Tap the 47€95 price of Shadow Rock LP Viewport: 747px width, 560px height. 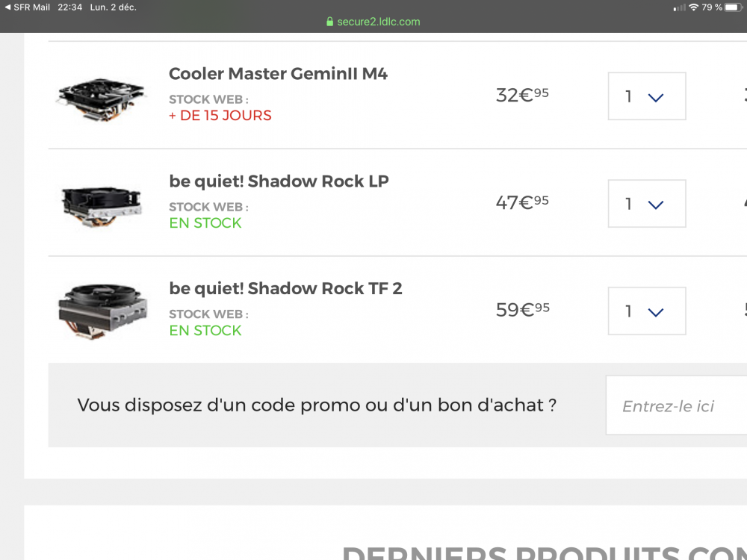pyautogui.click(x=521, y=202)
